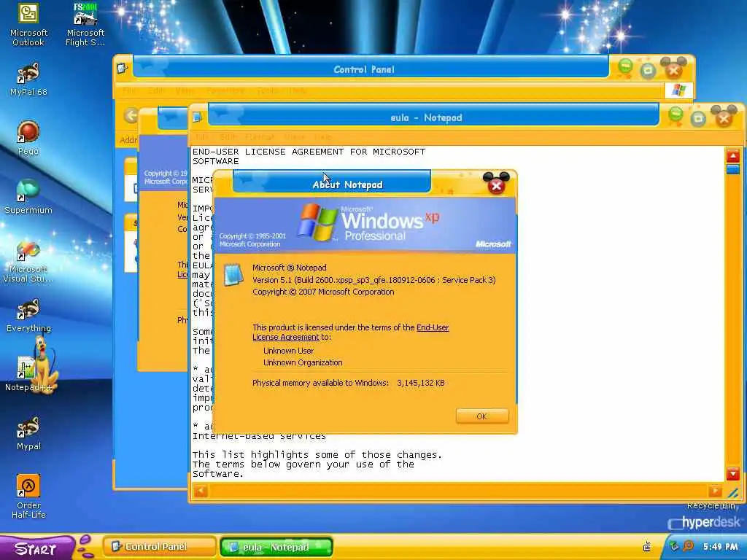Click the eula - Notepad title bar icon
Viewport: 747px width, 560px height.
click(x=198, y=117)
